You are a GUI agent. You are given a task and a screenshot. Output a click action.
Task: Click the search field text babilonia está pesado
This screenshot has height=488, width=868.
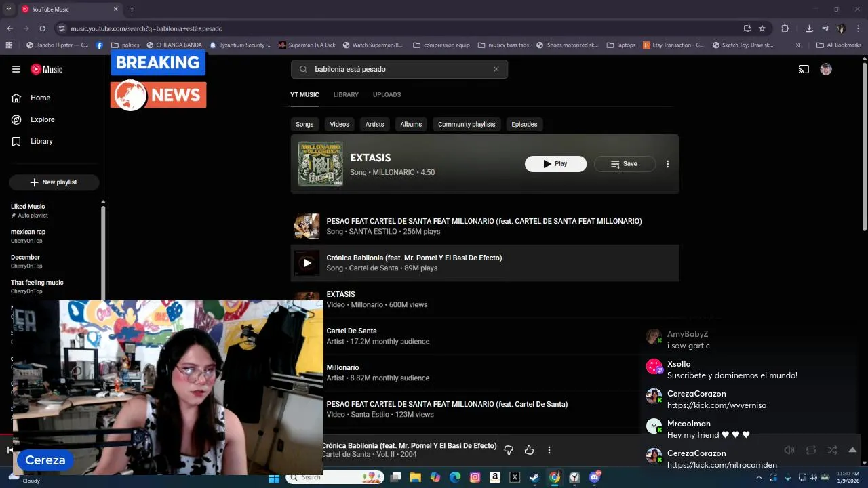click(350, 69)
